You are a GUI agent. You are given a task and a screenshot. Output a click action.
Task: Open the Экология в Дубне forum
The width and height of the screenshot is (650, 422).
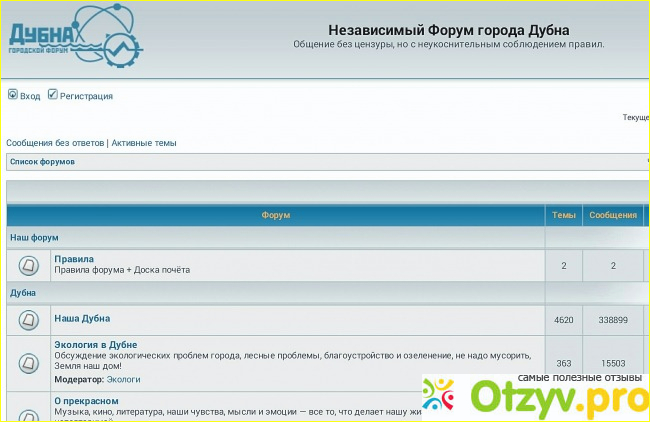(96, 345)
